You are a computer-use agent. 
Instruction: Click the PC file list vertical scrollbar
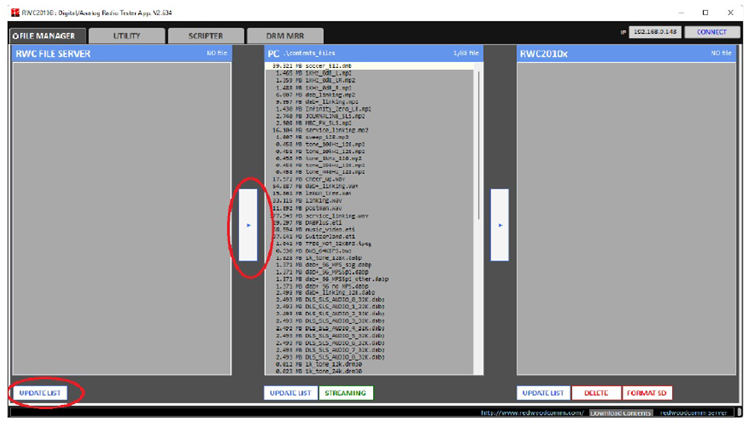tap(478, 145)
